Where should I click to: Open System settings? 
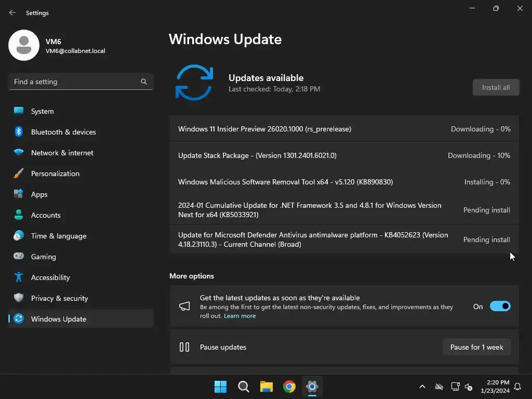[81, 111]
